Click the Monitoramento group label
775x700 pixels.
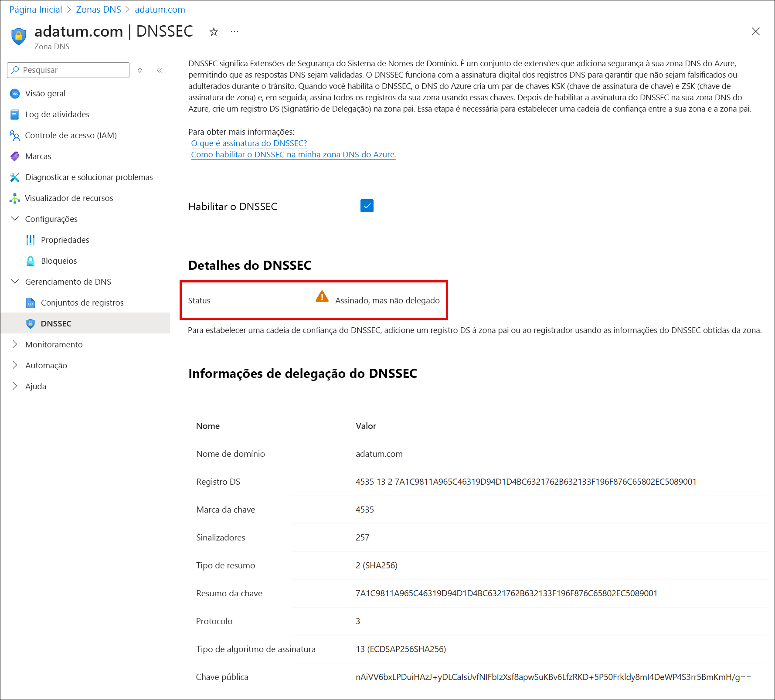(x=54, y=345)
